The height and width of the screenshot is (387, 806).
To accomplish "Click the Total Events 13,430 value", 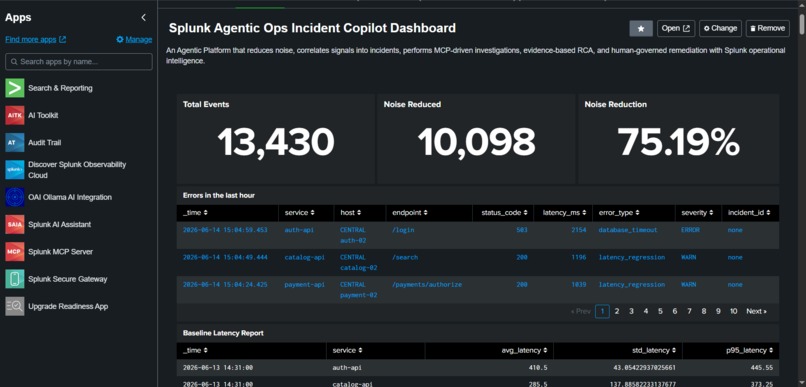I will click(276, 142).
